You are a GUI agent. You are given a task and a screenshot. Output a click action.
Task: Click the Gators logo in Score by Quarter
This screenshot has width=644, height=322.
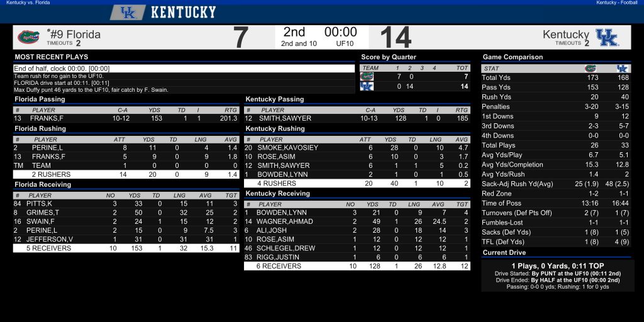(367, 76)
